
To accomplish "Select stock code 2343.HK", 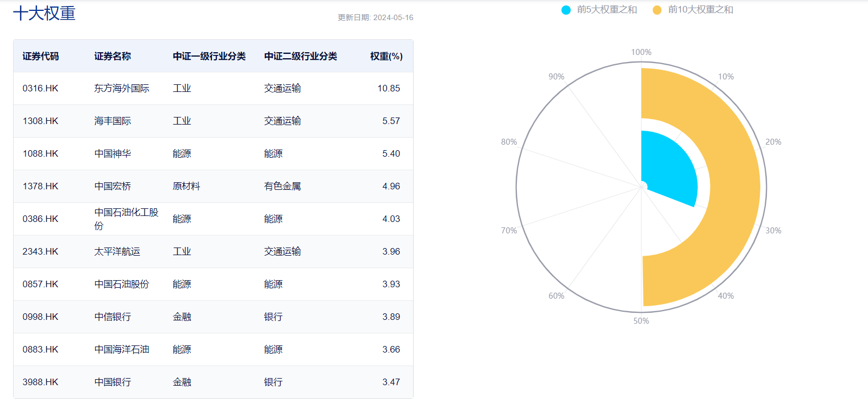I will [40, 251].
